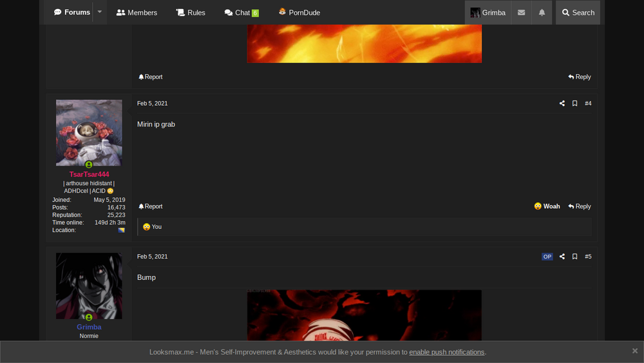Open the Chat page

tap(241, 13)
